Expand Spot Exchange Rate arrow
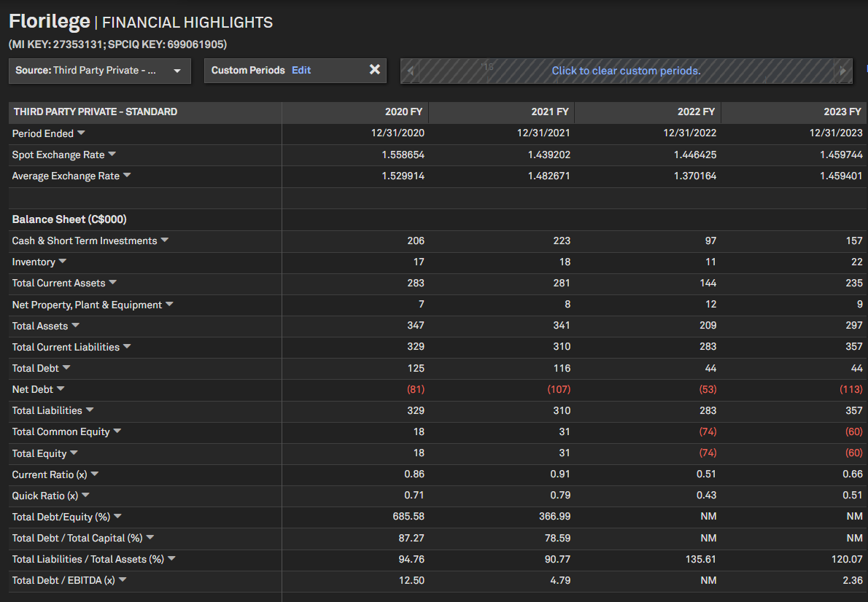The image size is (868, 602). (112, 154)
